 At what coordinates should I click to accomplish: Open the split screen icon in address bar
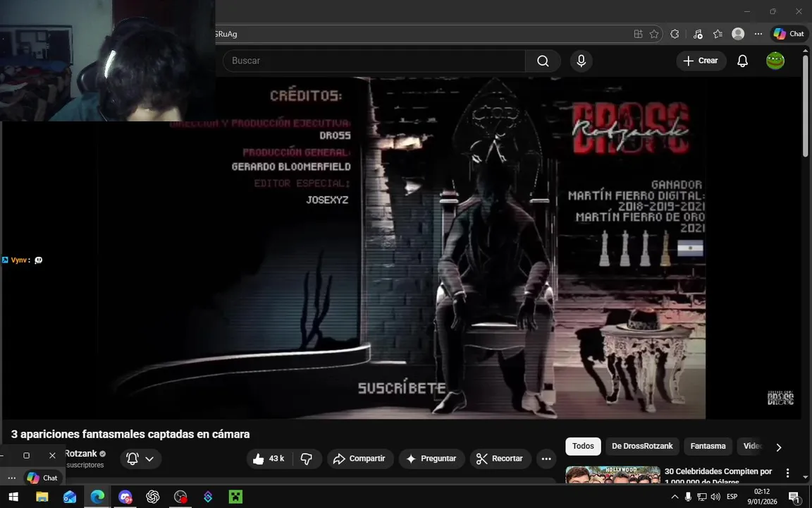638,34
